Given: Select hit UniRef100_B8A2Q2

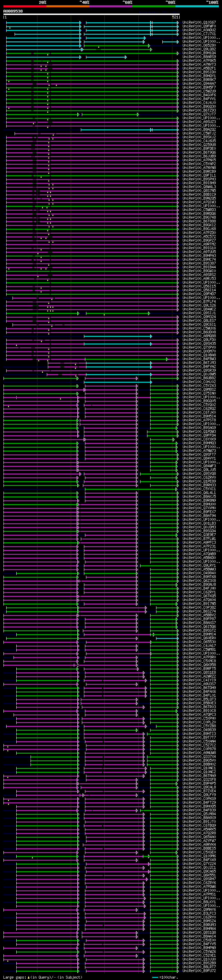Looking at the screenshot, I should [199, 129].
